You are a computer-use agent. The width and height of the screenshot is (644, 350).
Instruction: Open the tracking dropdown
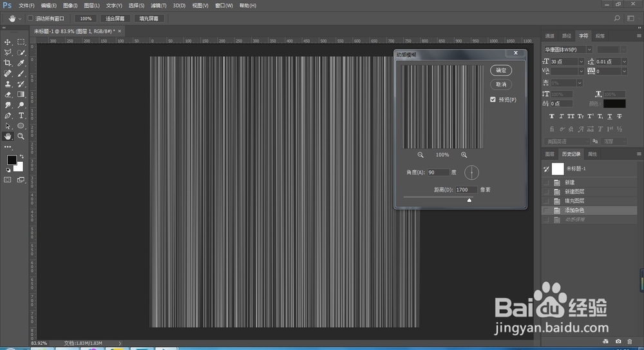(624, 71)
